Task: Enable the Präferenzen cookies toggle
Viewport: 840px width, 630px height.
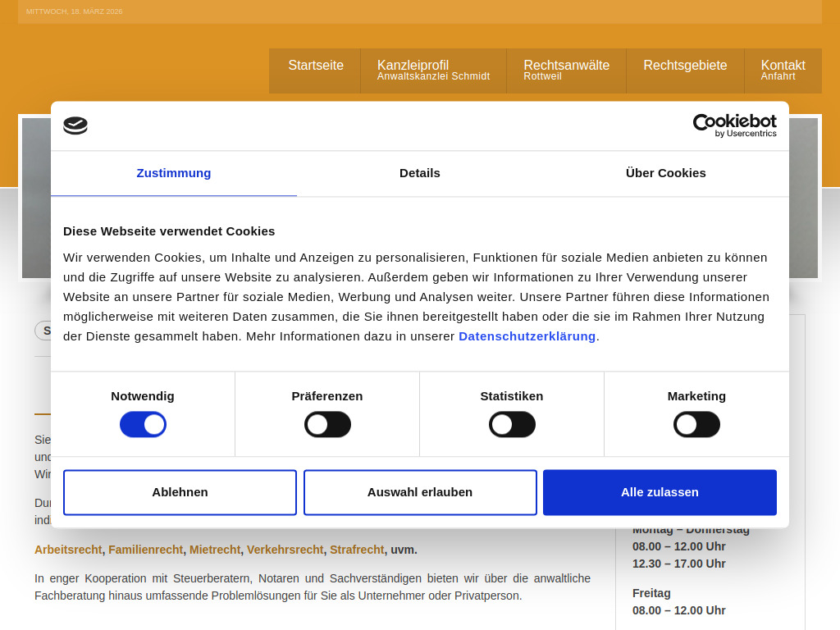Action: click(x=327, y=424)
